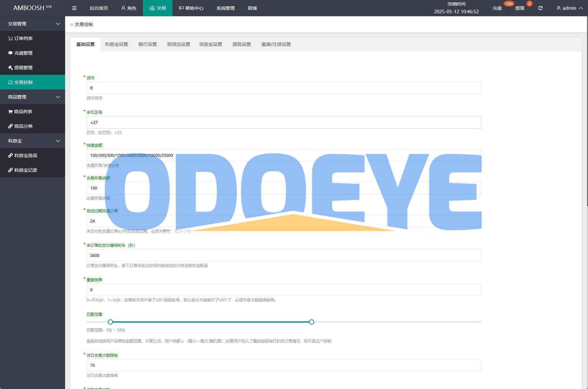
Task: Click the link icon beside 利息宝记录
Action: click(10, 170)
